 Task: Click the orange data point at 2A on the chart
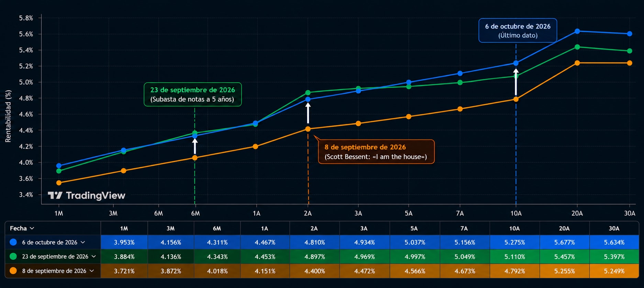coord(308,129)
